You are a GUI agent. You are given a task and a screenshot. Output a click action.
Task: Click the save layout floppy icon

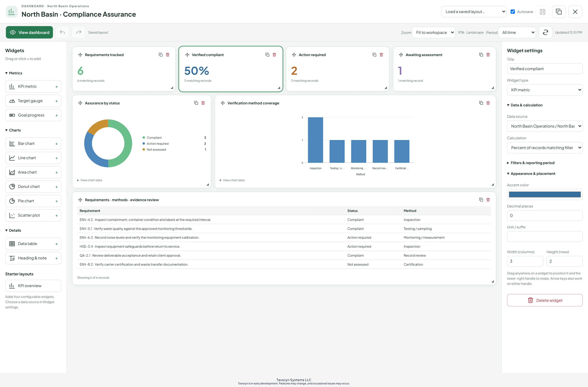(x=542, y=12)
